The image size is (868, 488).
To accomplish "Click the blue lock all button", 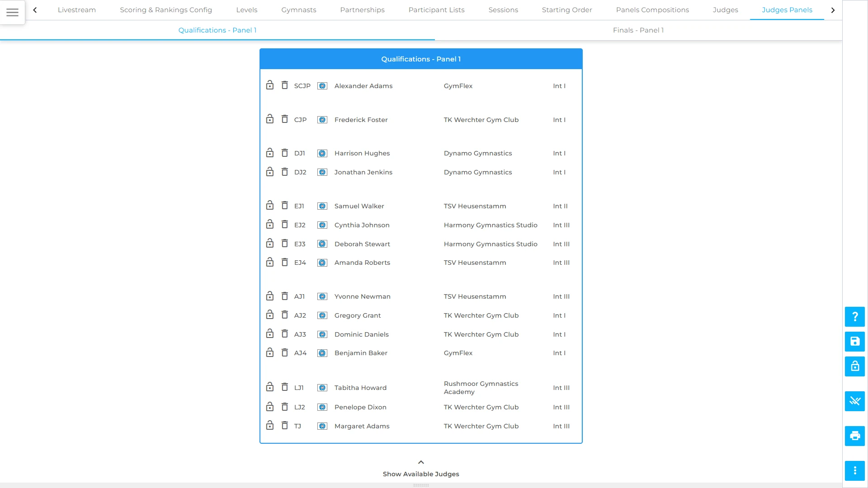I will pos(854,366).
